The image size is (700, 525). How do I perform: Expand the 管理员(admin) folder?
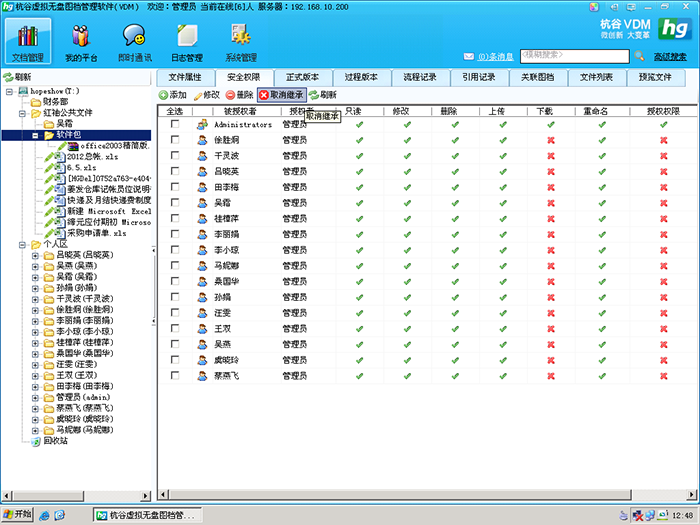(x=35, y=397)
